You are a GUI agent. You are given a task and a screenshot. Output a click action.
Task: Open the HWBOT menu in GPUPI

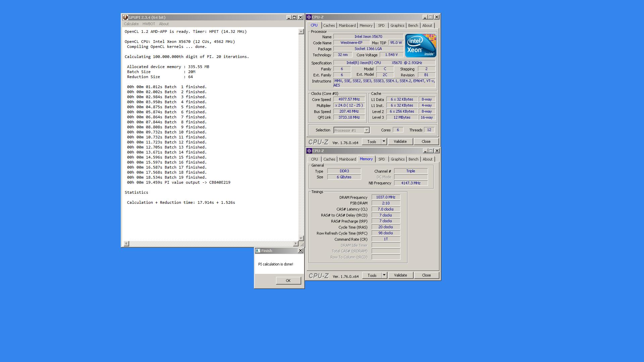point(149,24)
